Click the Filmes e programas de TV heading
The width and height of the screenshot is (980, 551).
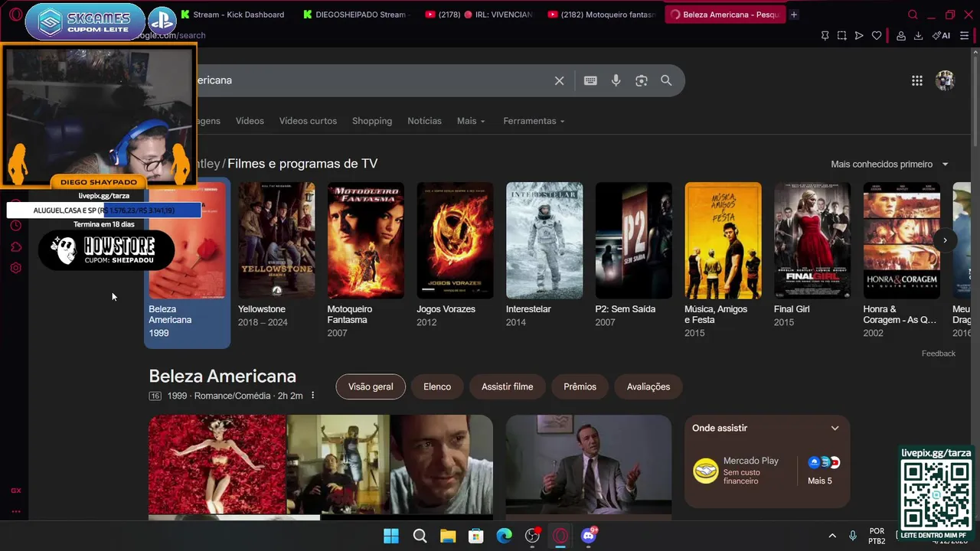pyautogui.click(x=302, y=164)
